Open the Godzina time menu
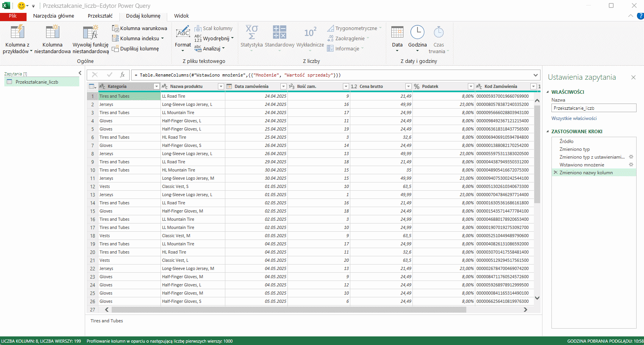This screenshot has height=345, width=644. point(417,38)
